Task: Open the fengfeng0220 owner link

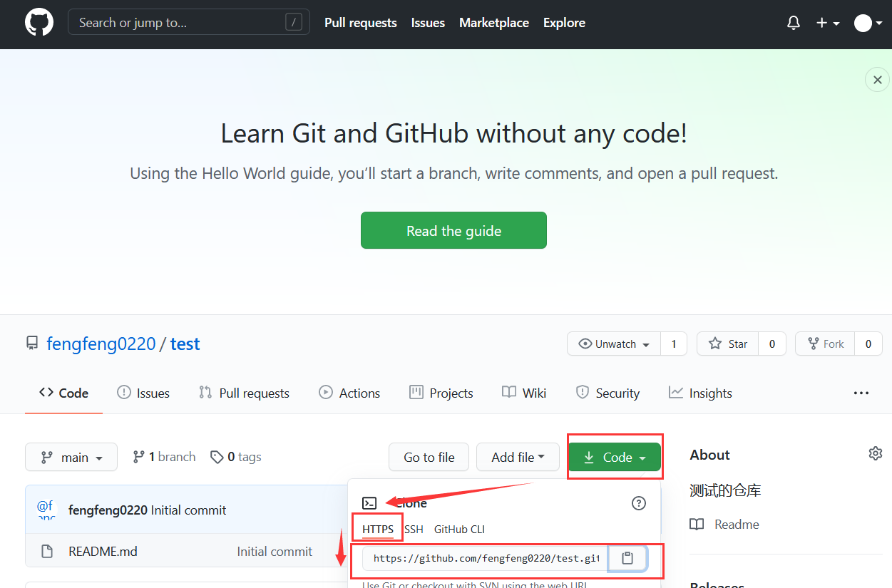Action: pos(101,344)
